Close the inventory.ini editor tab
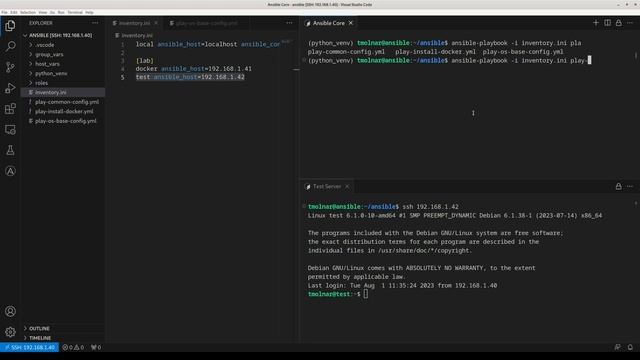This screenshot has width=640, height=360. pyautogui.click(x=156, y=23)
